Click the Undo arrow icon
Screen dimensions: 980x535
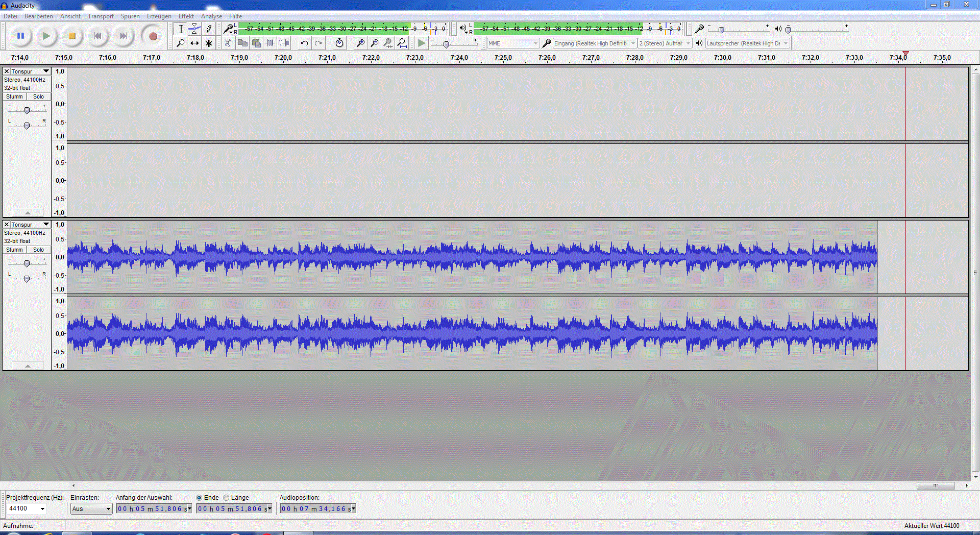click(304, 43)
